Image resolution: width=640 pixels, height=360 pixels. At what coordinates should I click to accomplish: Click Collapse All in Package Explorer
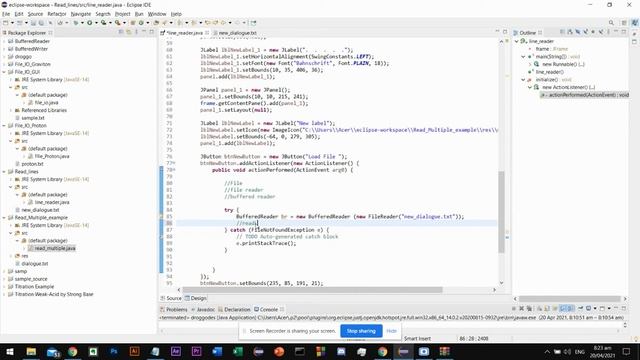click(x=121, y=32)
